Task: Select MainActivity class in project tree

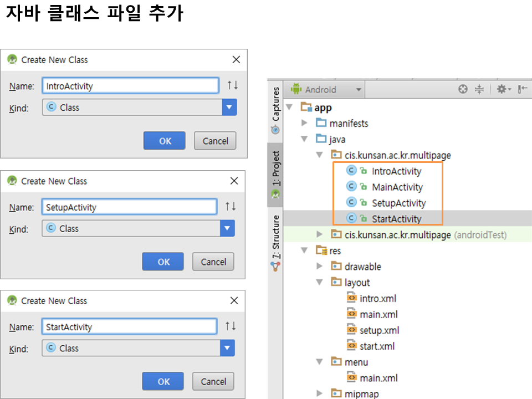Action: (x=397, y=187)
